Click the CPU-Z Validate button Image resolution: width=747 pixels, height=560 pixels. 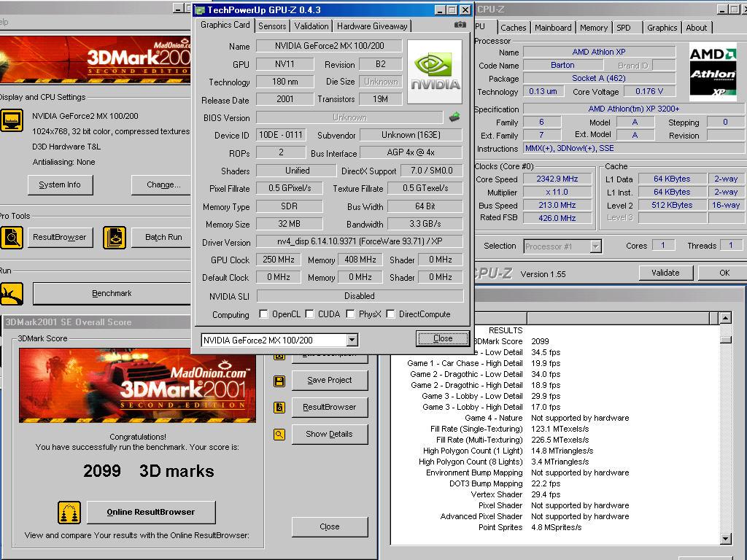click(x=665, y=273)
